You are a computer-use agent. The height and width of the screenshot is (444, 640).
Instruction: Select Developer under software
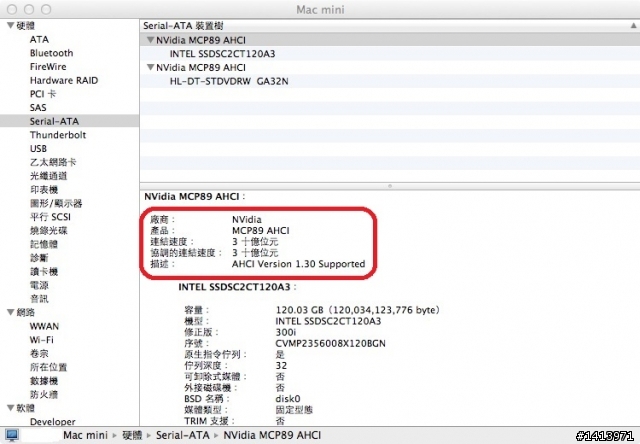coord(53,422)
